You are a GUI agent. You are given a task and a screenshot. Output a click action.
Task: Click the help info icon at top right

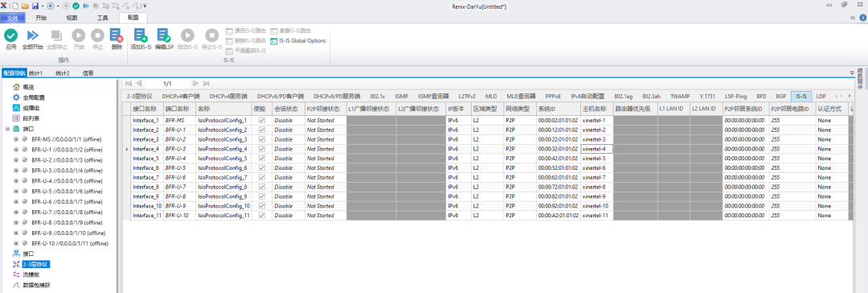point(862,18)
